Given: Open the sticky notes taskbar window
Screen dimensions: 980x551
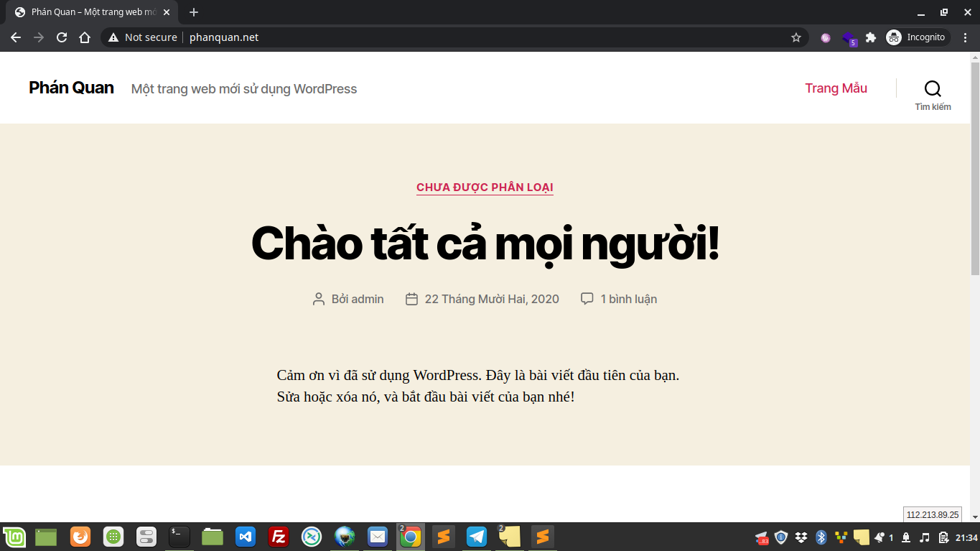Looking at the screenshot, I should tap(510, 537).
